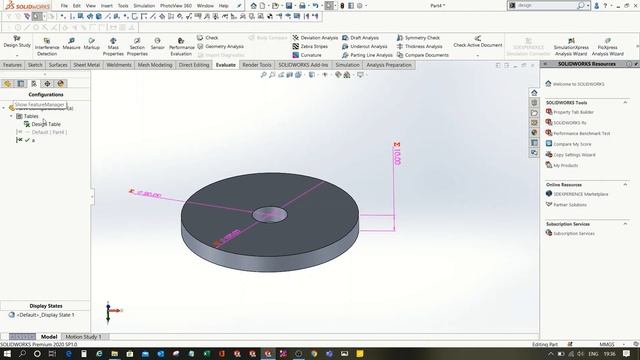Collapse the part configurations root node
The image size is (640, 360).
4,108
